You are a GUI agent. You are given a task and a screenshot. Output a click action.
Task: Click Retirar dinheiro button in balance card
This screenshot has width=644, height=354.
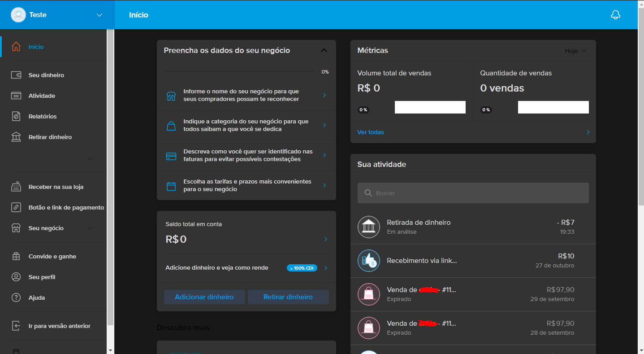[288, 297]
